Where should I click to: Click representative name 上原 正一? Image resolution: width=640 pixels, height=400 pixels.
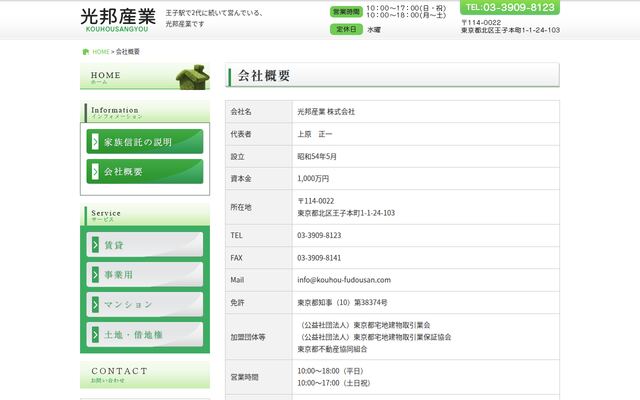[x=315, y=134]
